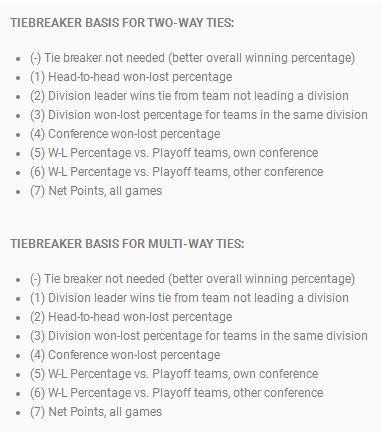
Task: Click multi-way item (6) Playoff teams, other conference
Action: click(x=176, y=393)
